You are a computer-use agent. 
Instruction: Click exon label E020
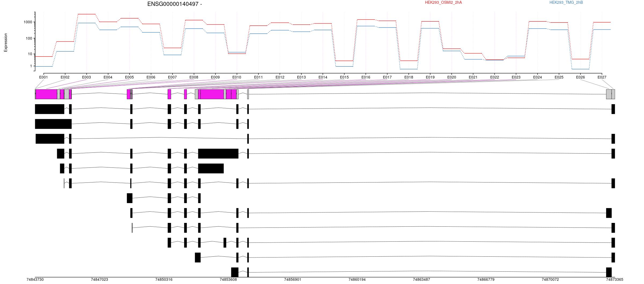(452, 77)
